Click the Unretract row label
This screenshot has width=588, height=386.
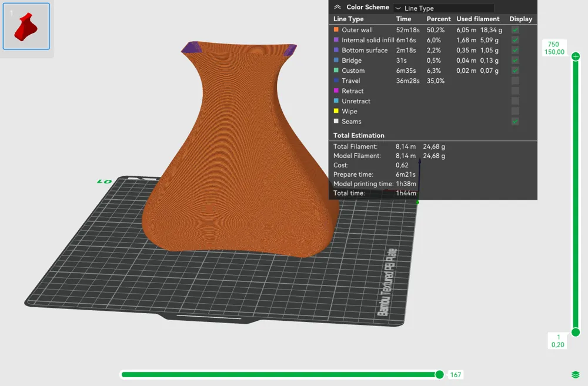[356, 101]
